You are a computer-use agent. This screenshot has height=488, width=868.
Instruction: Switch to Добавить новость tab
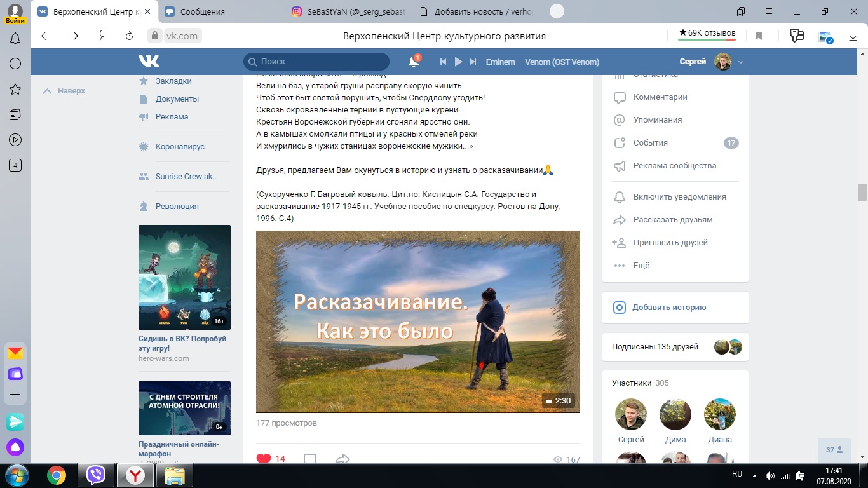coord(475,11)
